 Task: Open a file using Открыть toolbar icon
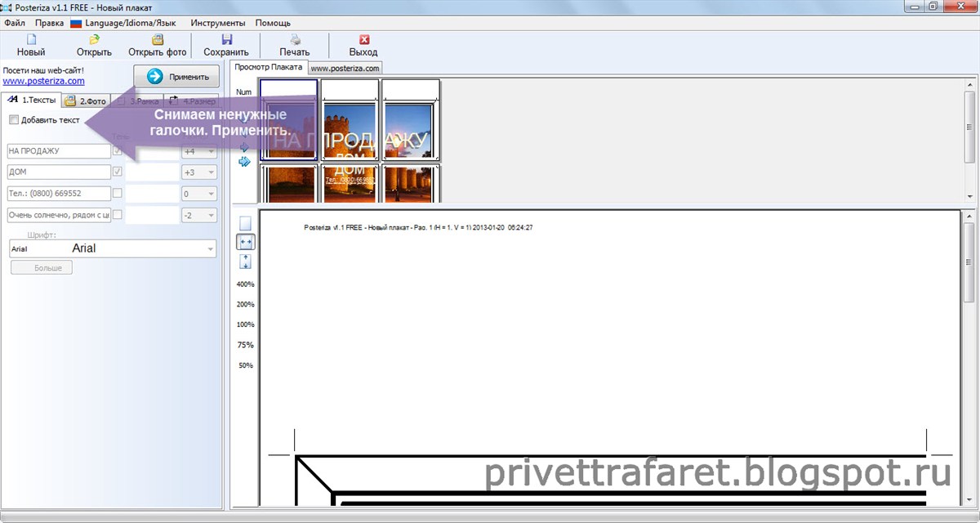[95, 45]
